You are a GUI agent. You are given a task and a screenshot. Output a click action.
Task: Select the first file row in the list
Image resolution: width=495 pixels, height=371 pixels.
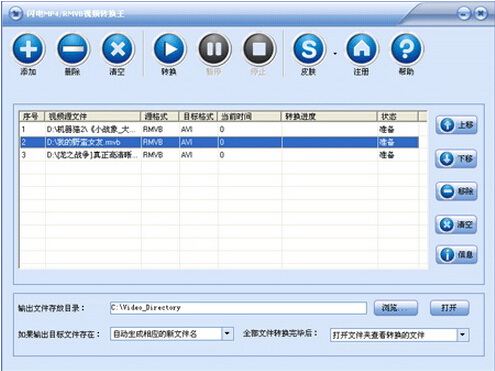tap(219, 129)
